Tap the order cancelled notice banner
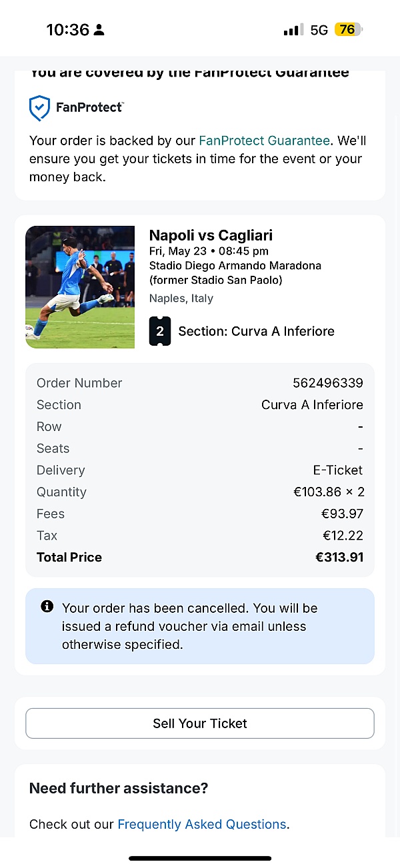Viewport: 400px width, 868px height. click(200, 626)
